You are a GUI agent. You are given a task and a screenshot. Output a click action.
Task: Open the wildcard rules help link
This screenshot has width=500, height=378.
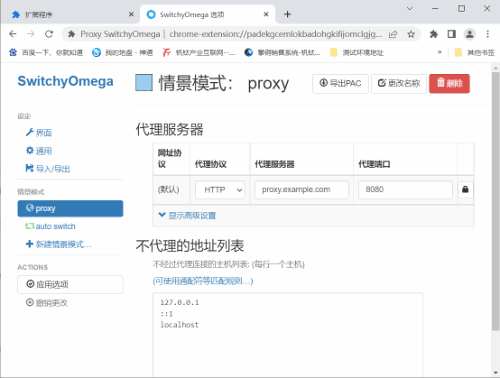click(x=203, y=281)
